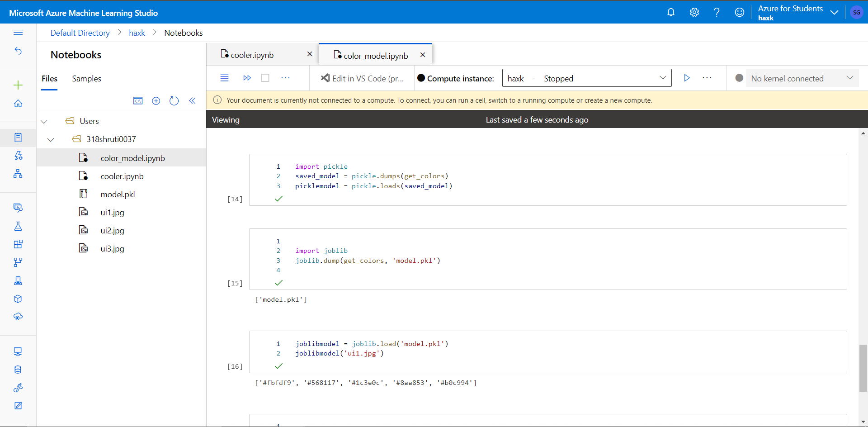Open the Pipelines sidebar icon
Viewport: 868px width, 427px height.
pos(18,262)
